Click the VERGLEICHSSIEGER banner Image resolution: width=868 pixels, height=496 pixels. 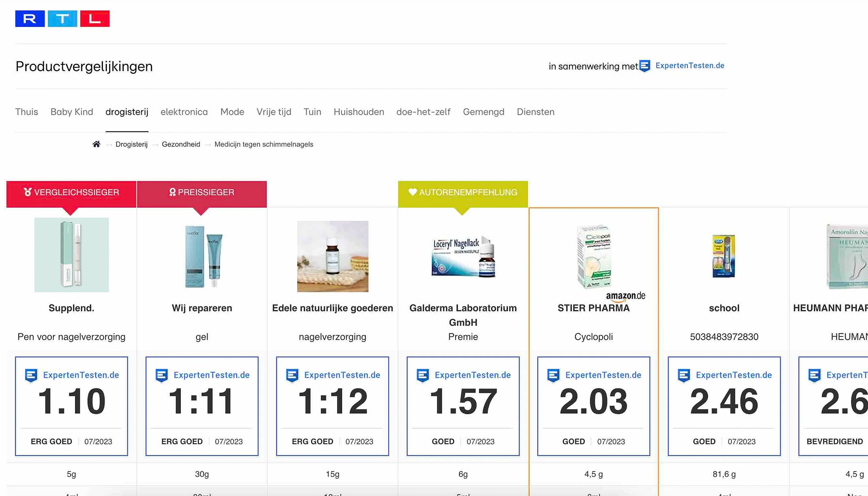coord(71,194)
